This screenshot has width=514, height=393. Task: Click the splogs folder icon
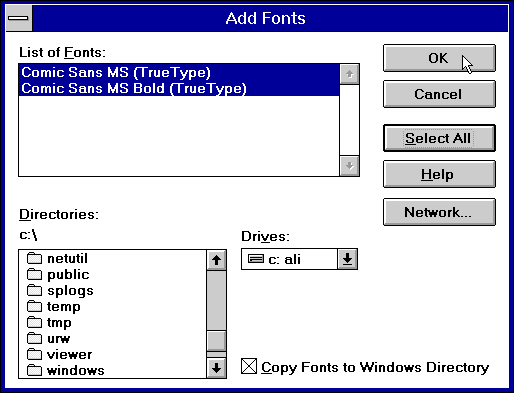pyautogui.click(x=34, y=290)
